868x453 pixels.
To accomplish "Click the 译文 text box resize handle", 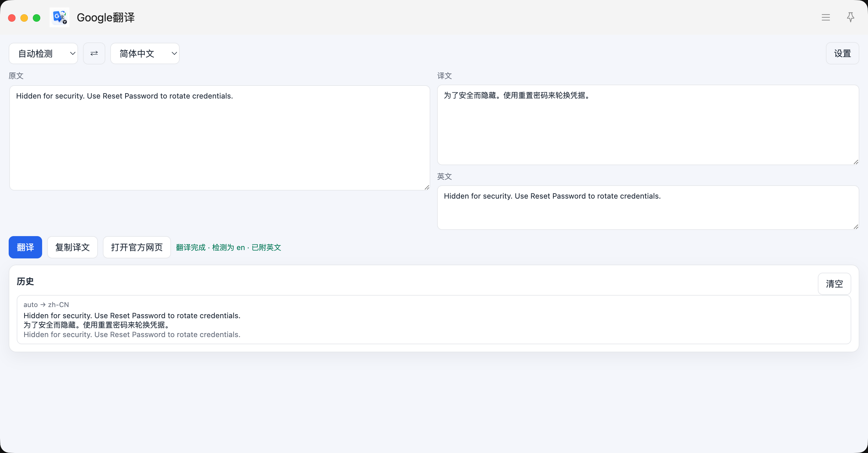I will coord(856,162).
